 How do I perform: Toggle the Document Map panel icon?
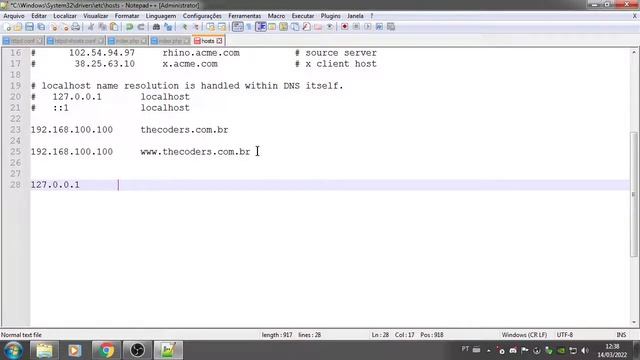pos(283,27)
